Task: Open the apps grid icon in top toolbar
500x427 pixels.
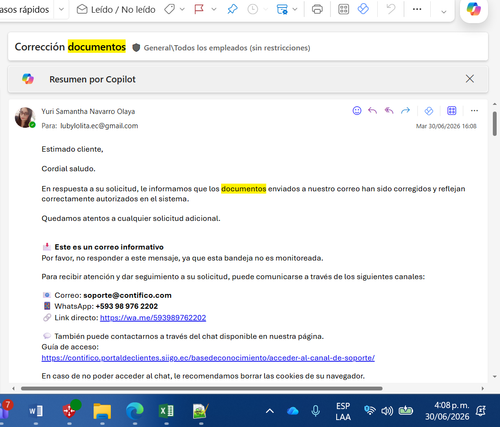Action: [343, 9]
